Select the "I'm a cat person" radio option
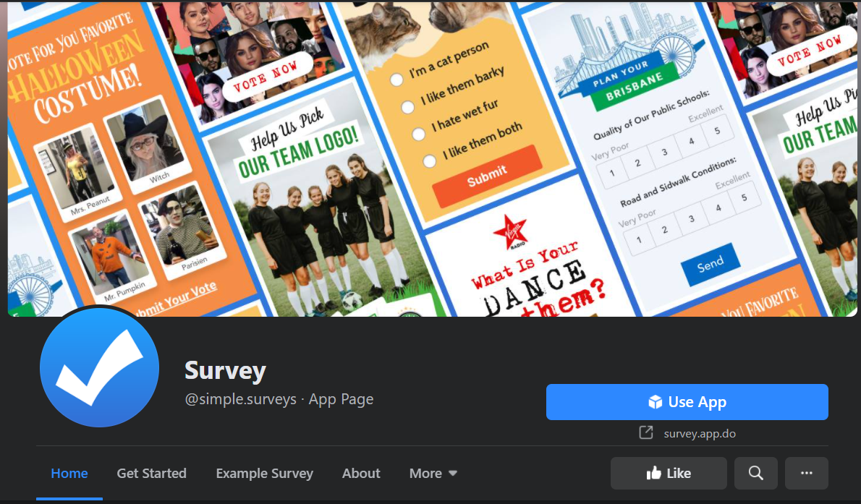The height and width of the screenshot is (504, 861). (x=396, y=80)
